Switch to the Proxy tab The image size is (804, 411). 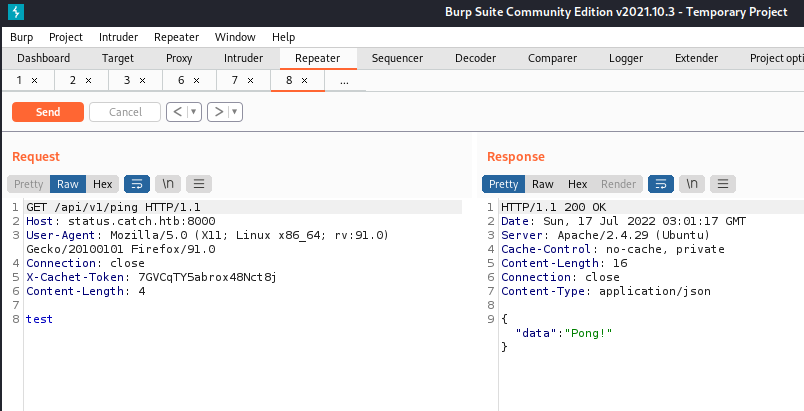[179, 58]
